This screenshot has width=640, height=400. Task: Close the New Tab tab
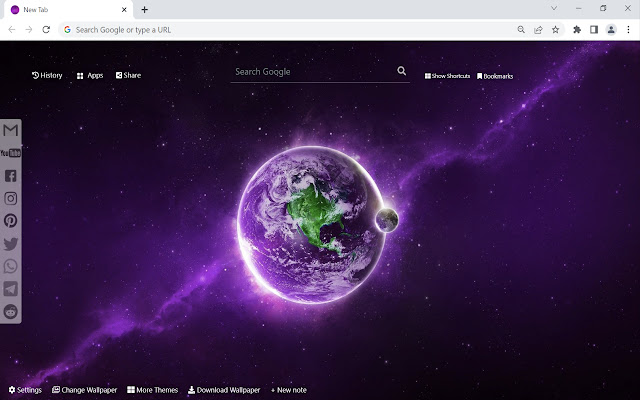124,9
